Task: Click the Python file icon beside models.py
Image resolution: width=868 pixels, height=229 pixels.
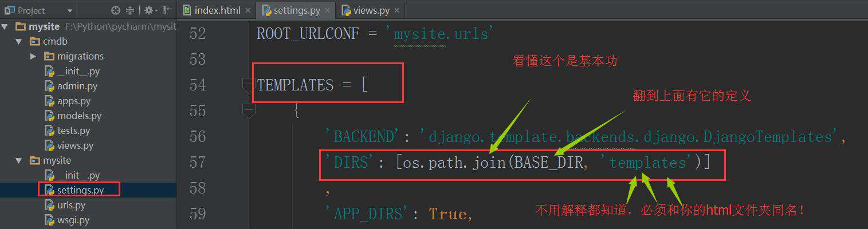Action: (x=49, y=116)
